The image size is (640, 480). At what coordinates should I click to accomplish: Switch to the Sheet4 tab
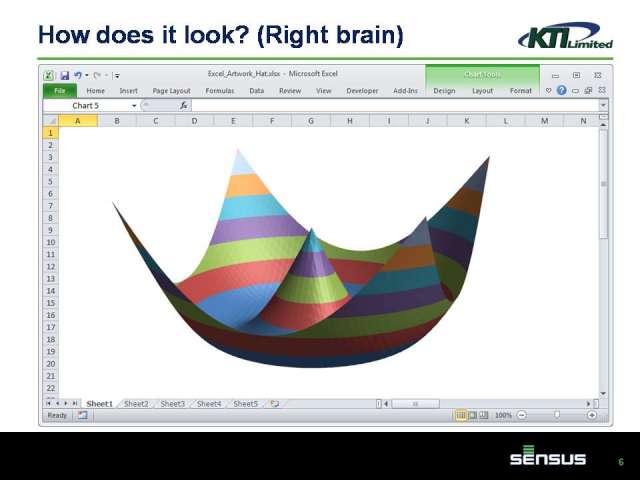(209, 404)
